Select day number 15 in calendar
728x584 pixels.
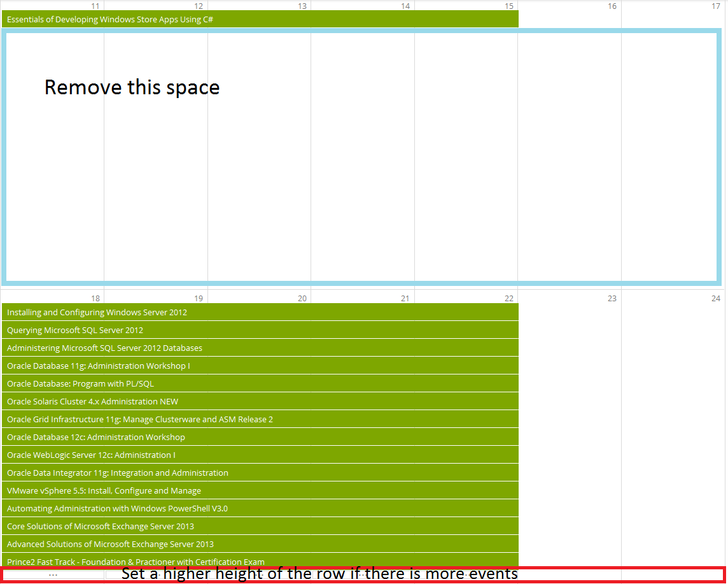click(x=509, y=6)
